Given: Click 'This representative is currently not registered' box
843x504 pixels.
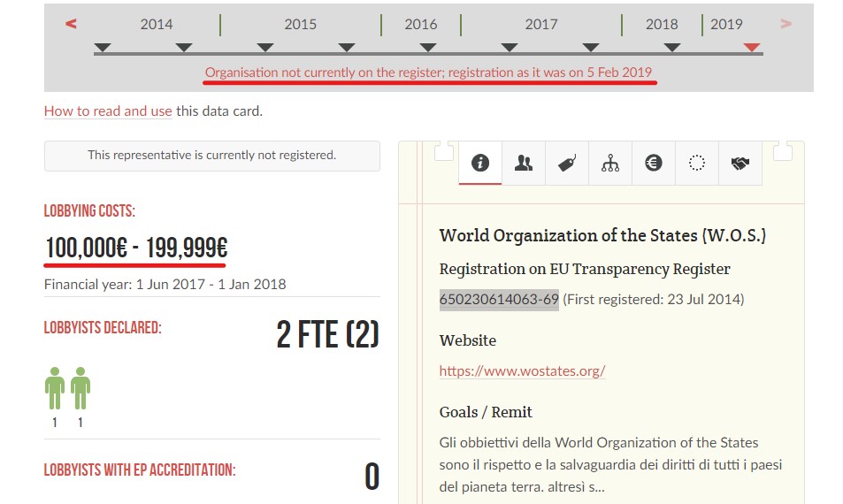Looking at the screenshot, I should coord(211,156).
